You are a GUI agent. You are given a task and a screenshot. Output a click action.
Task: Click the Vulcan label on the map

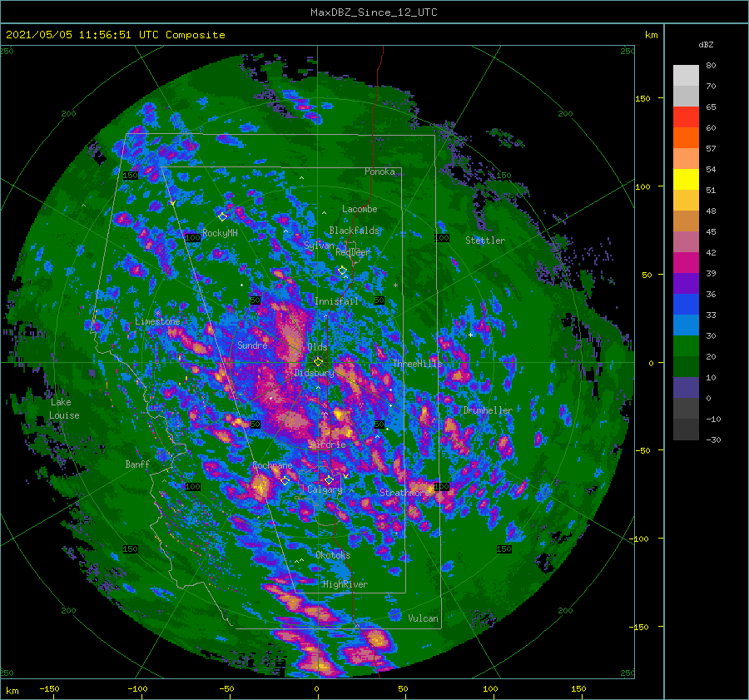(x=423, y=618)
